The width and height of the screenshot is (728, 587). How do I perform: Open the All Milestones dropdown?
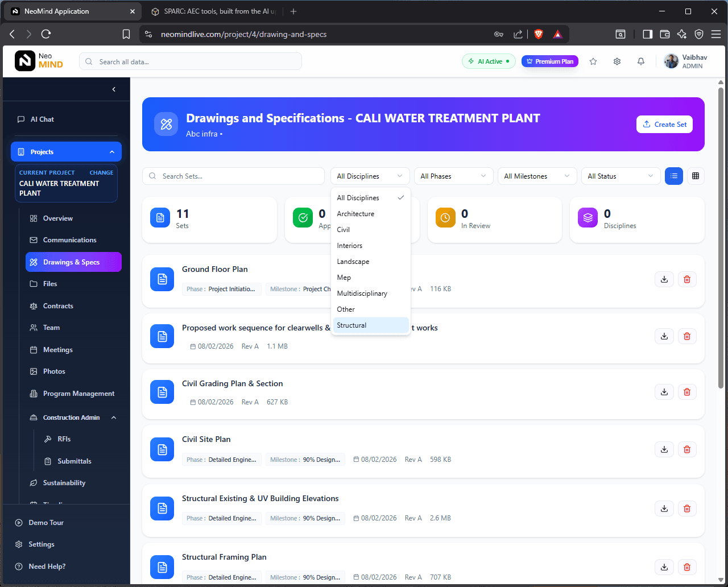click(537, 176)
